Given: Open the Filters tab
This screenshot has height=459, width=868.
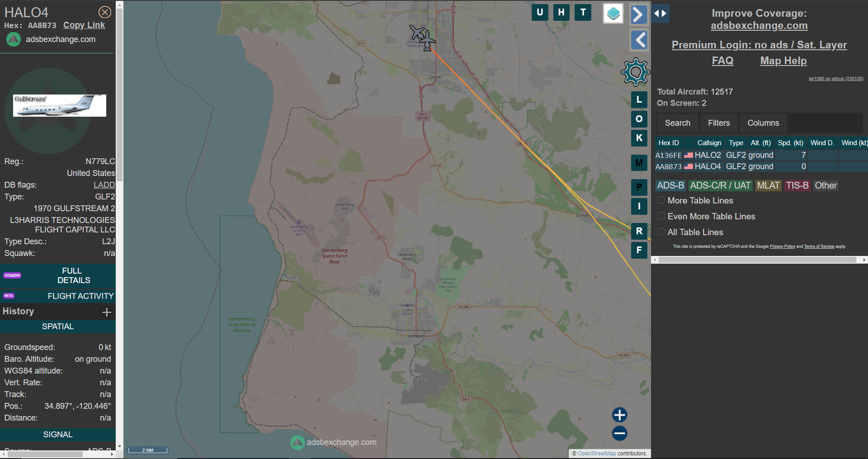Looking at the screenshot, I should (x=719, y=123).
